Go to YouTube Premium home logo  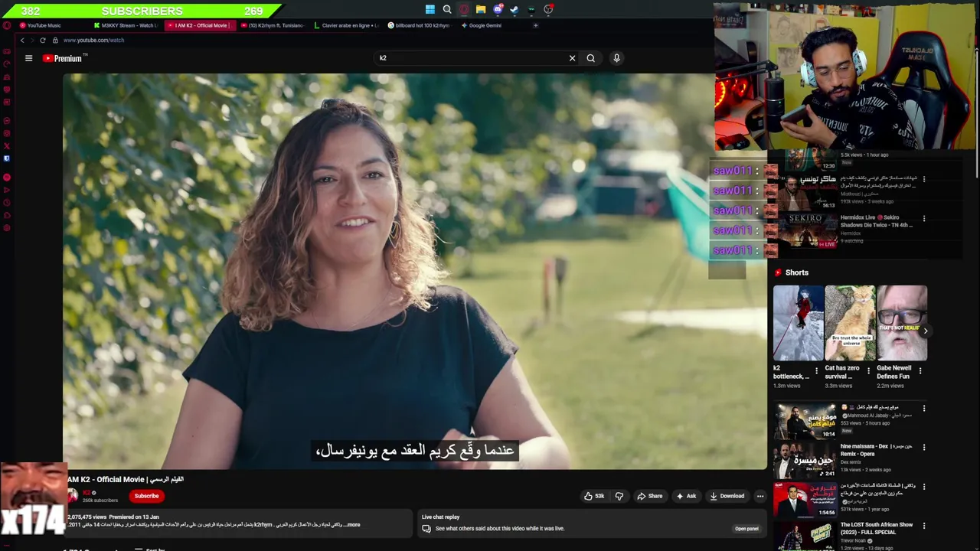pyautogui.click(x=63, y=58)
